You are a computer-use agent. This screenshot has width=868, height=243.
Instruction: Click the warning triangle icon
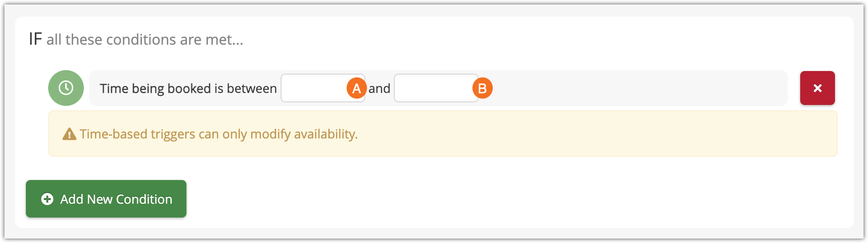(69, 134)
